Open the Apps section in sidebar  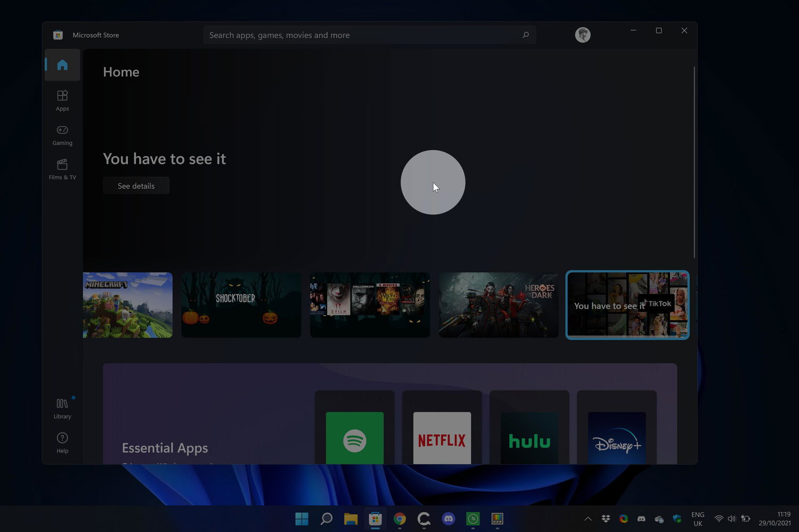(62, 100)
